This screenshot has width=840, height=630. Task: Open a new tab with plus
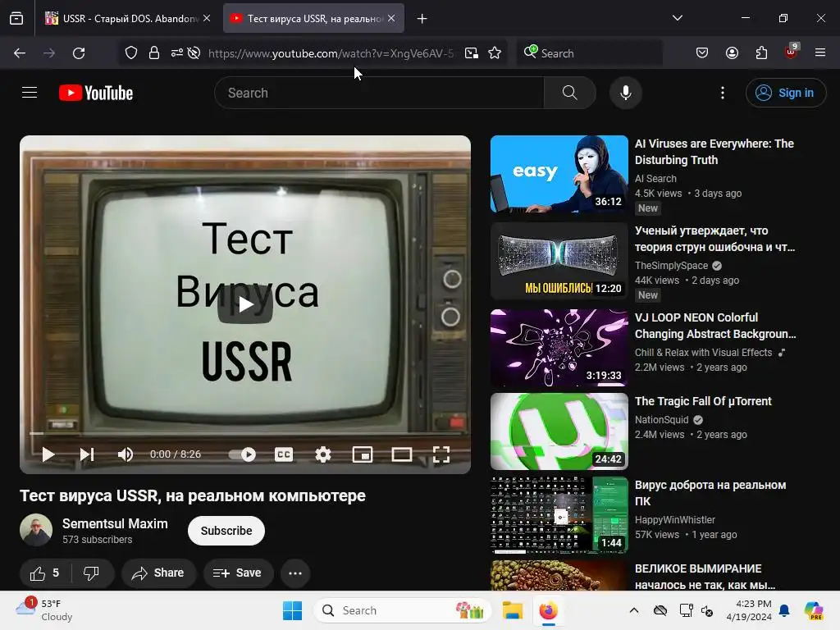click(422, 19)
